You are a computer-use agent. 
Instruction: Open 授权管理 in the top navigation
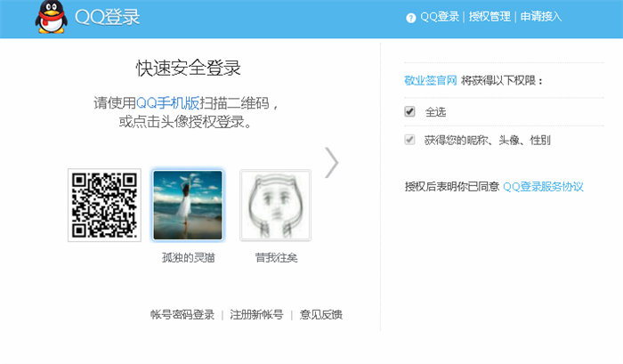[489, 17]
